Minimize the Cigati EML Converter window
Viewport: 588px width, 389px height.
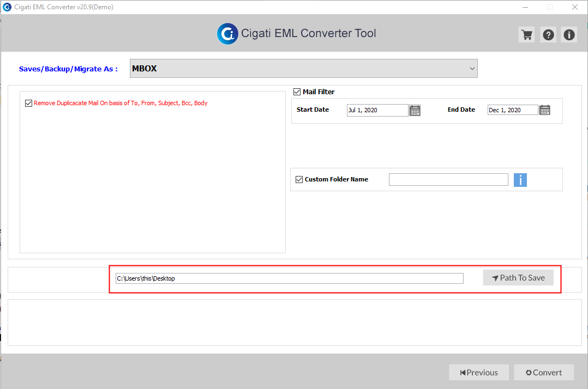pyautogui.click(x=525, y=7)
